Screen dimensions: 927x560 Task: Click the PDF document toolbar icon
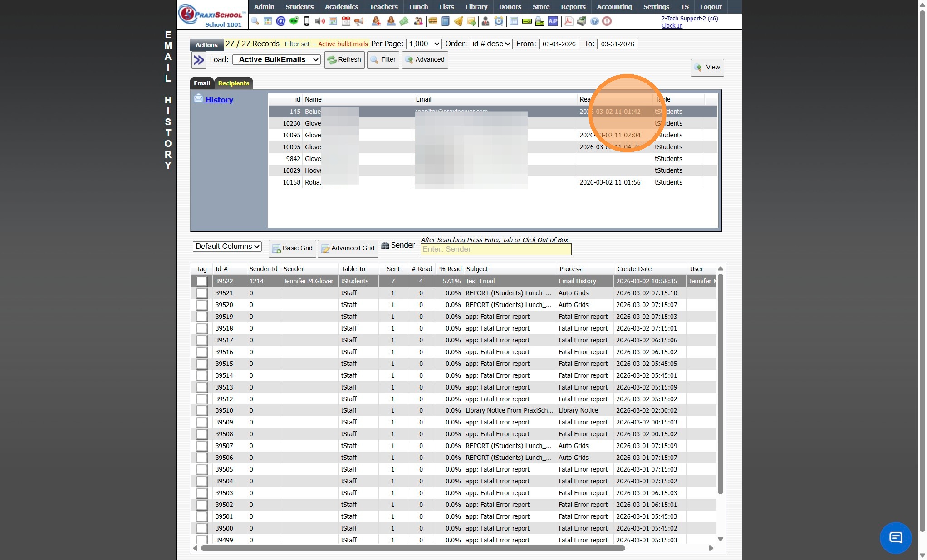pos(568,21)
